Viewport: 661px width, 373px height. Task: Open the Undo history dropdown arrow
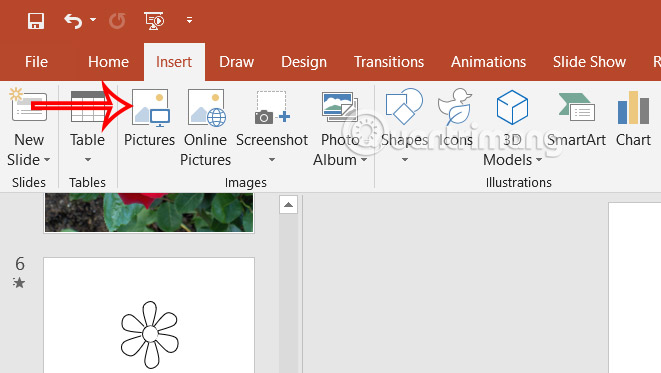[x=93, y=19]
